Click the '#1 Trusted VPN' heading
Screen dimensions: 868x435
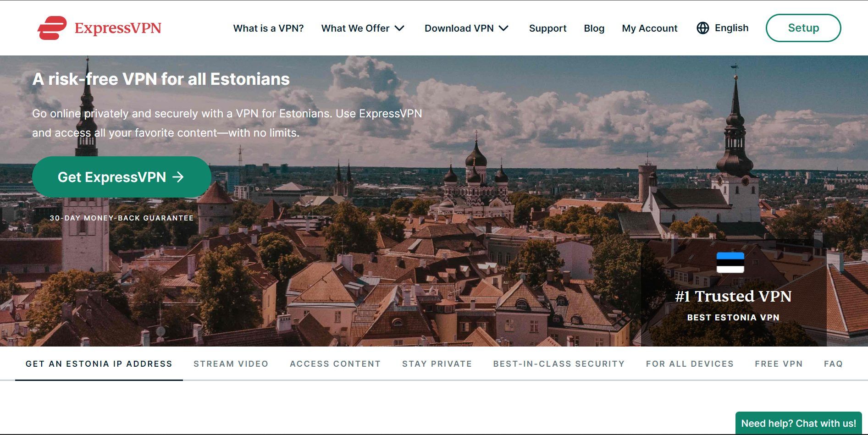[733, 296]
